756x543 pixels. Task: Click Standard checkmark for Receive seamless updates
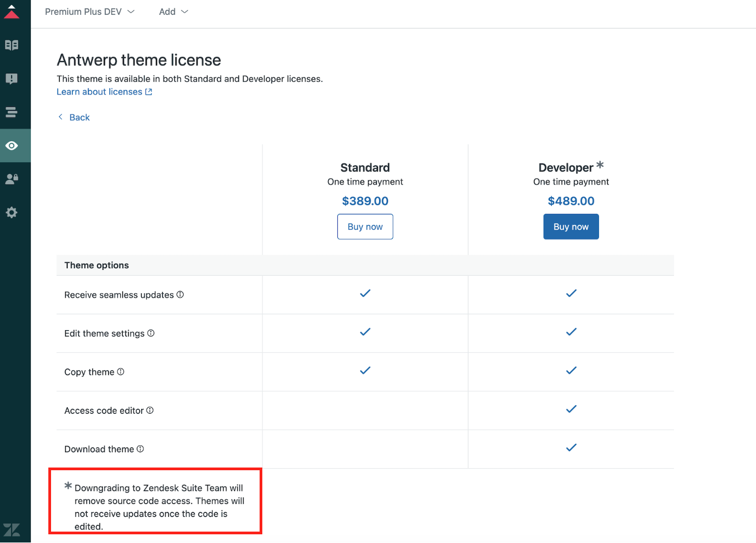(x=365, y=293)
